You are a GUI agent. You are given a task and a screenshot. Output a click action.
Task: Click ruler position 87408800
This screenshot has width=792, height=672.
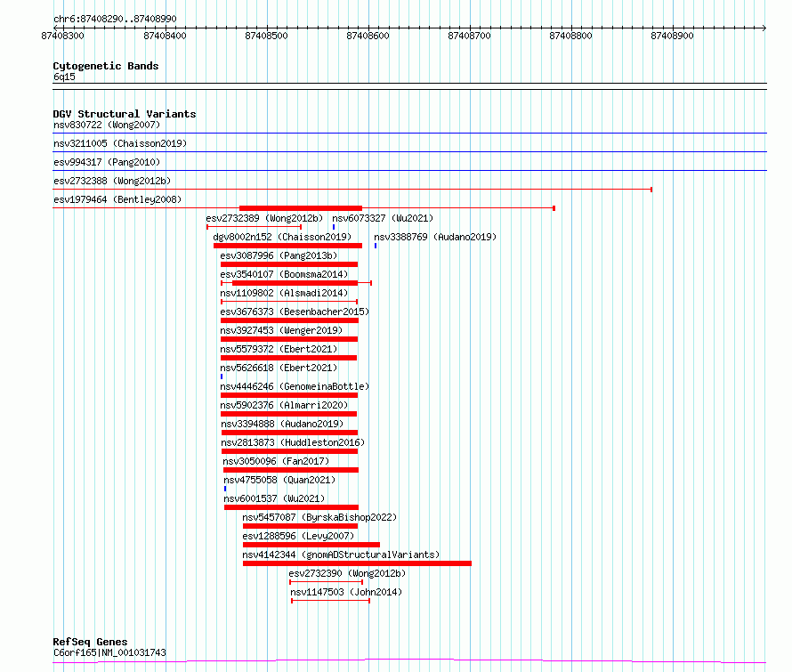point(570,36)
